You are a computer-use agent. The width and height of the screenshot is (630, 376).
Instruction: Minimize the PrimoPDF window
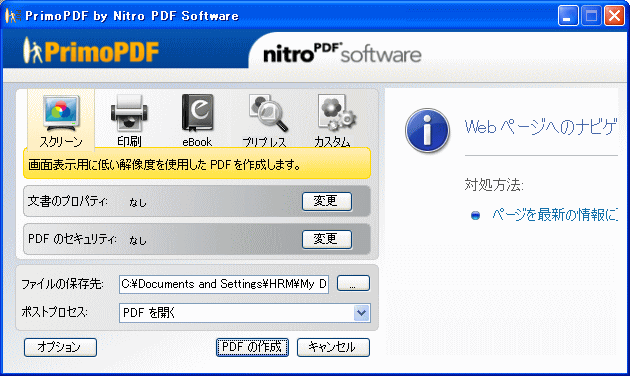[x=568, y=16]
